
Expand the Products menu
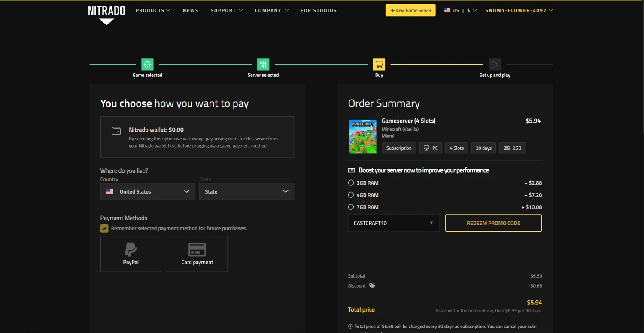point(153,10)
